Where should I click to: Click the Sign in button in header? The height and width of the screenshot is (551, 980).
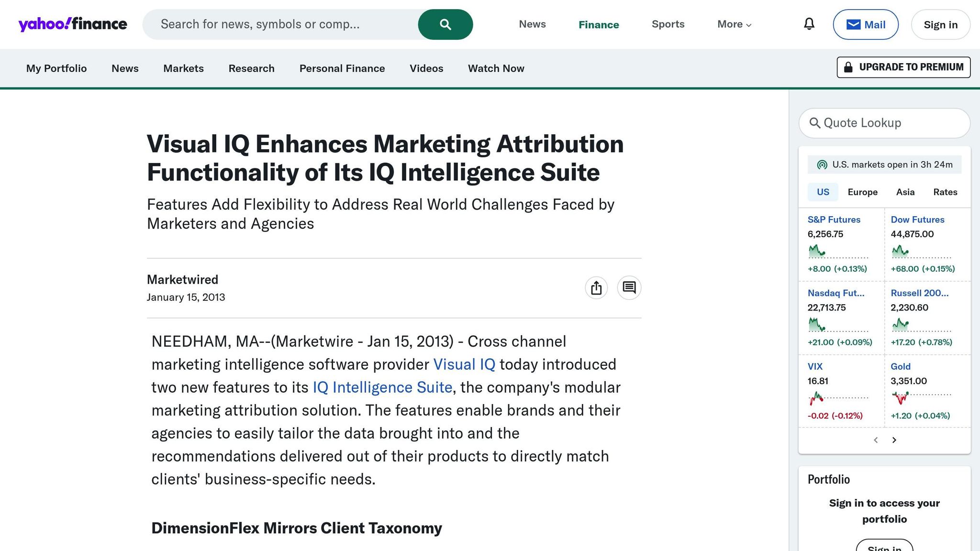tap(941, 24)
